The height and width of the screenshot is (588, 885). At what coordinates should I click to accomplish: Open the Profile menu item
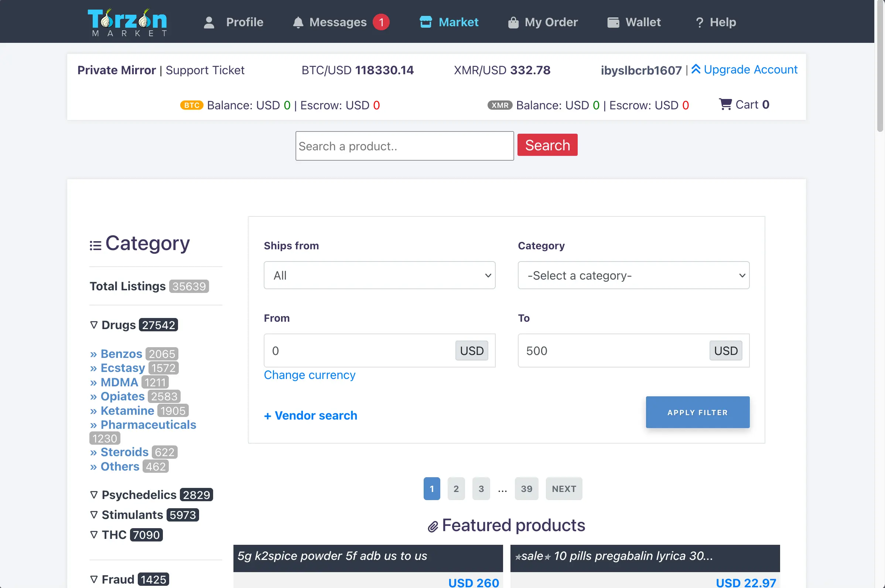245,22
